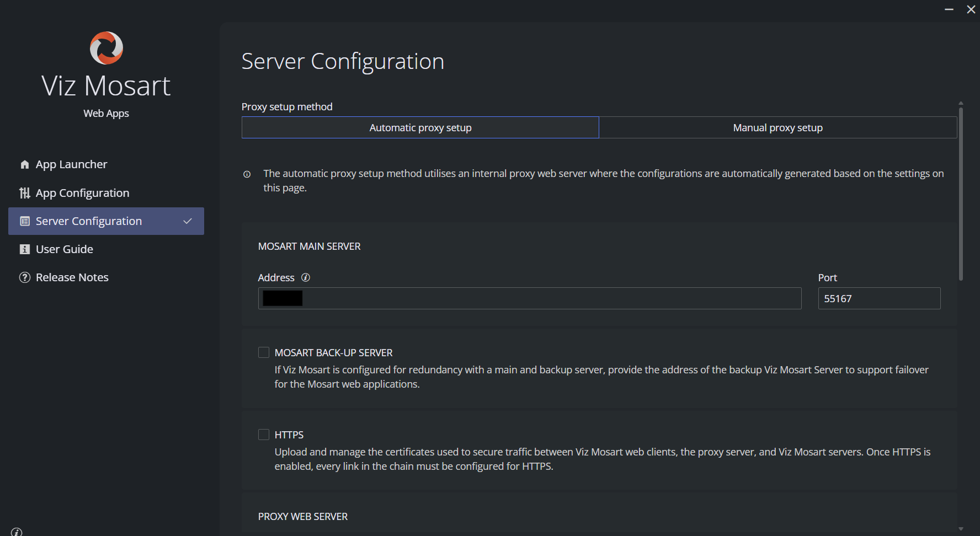
Task: Click the Proxy setup method label
Action: pyautogui.click(x=287, y=106)
